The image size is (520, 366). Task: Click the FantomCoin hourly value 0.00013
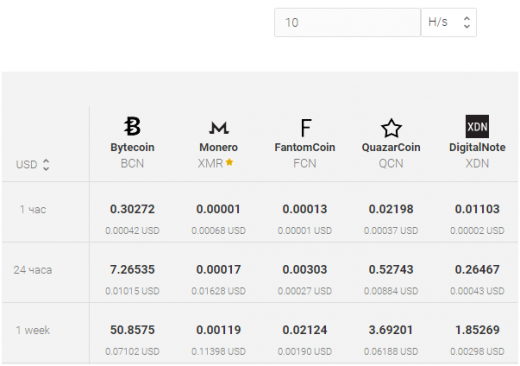pos(305,209)
